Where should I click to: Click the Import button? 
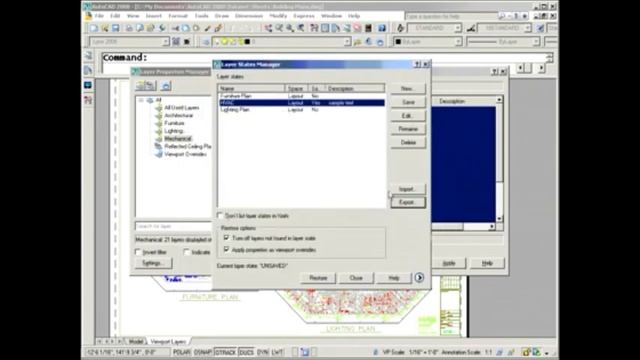408,189
